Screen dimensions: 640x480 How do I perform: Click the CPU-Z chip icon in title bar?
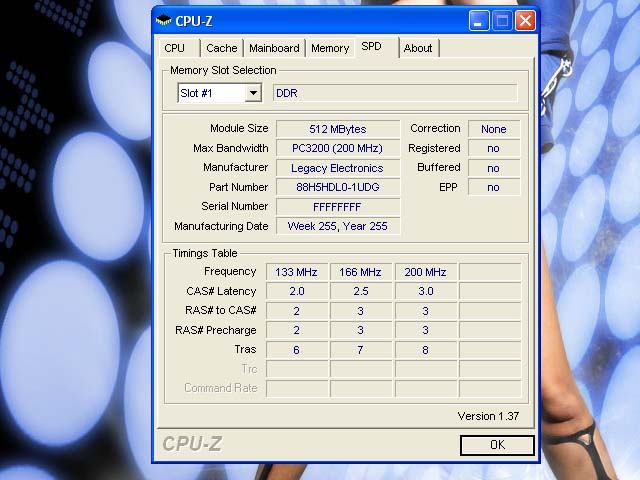[x=164, y=20]
